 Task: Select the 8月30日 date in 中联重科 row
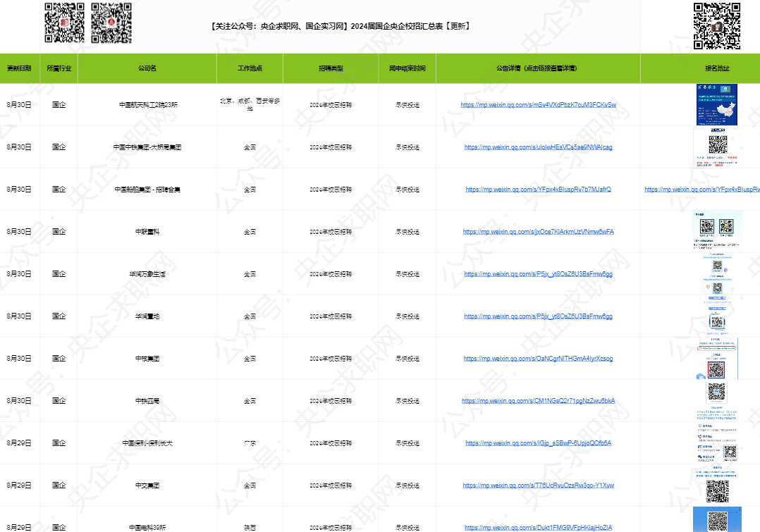click(x=20, y=232)
